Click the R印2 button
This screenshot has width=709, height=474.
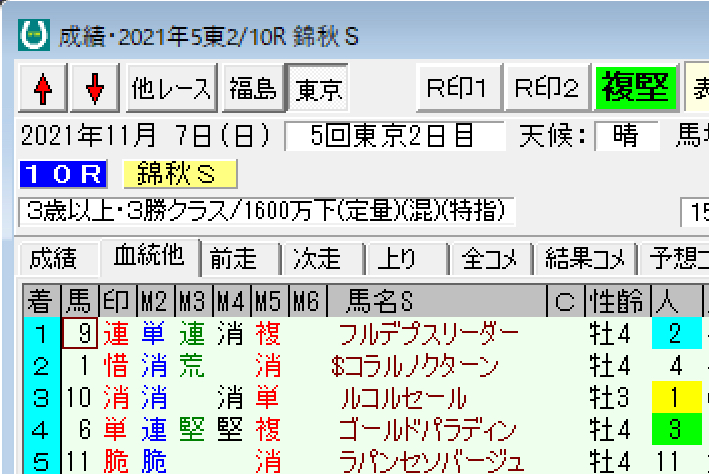click(547, 88)
